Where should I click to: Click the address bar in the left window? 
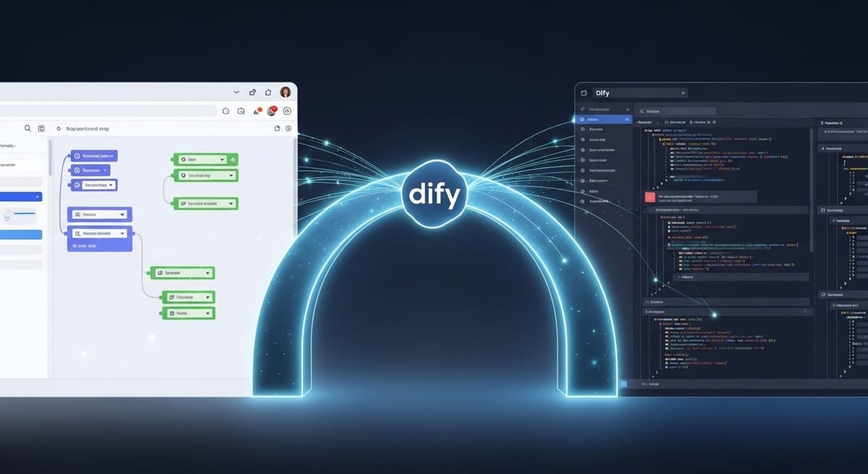pos(109,111)
